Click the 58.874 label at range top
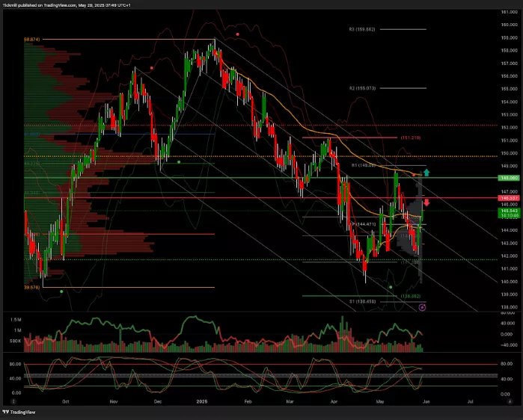Image resolution: width=523 pixels, height=420 pixels. pyautogui.click(x=31, y=39)
